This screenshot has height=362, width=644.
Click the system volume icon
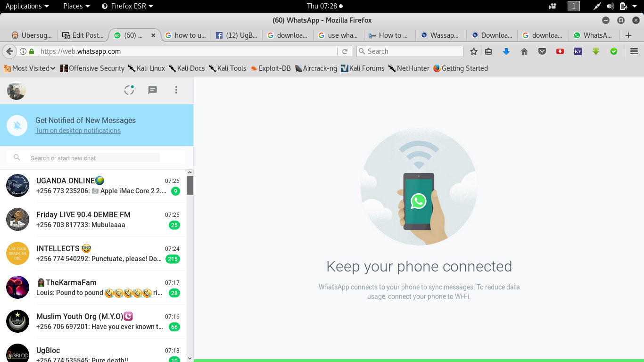coord(610,6)
